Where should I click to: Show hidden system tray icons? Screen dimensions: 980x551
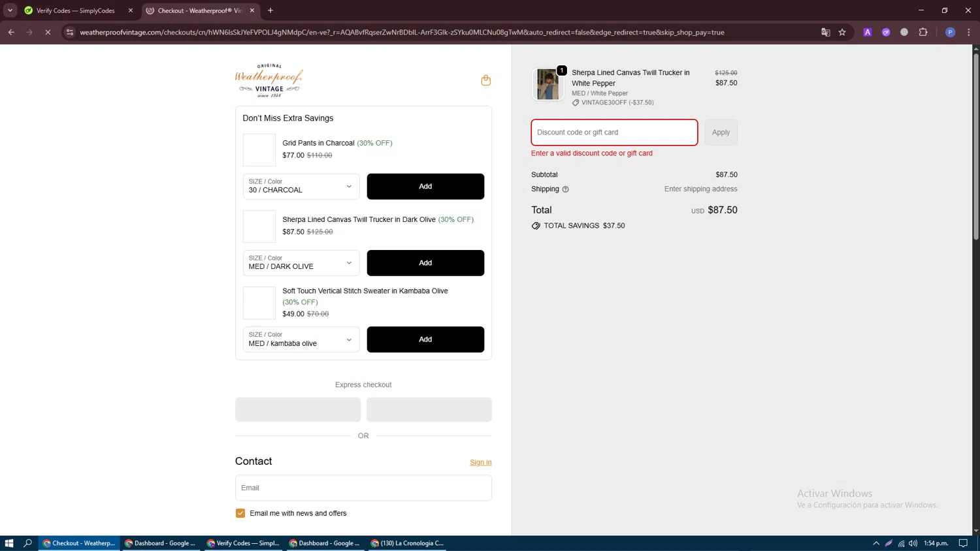pos(876,543)
